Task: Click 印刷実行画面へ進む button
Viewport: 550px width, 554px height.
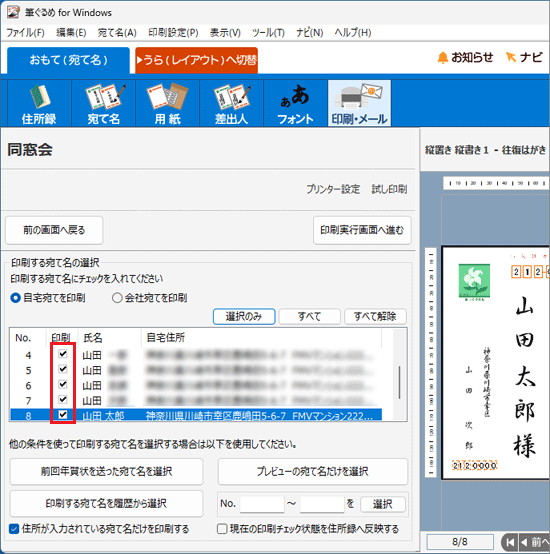Action: tap(362, 230)
